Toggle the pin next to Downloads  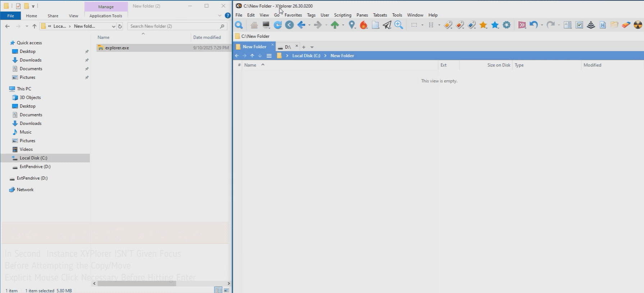[x=87, y=60]
